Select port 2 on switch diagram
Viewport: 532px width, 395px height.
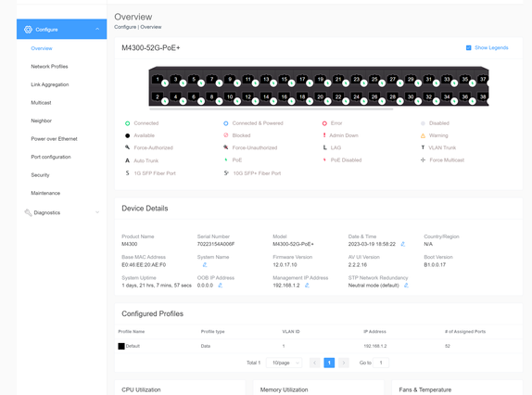(158, 96)
